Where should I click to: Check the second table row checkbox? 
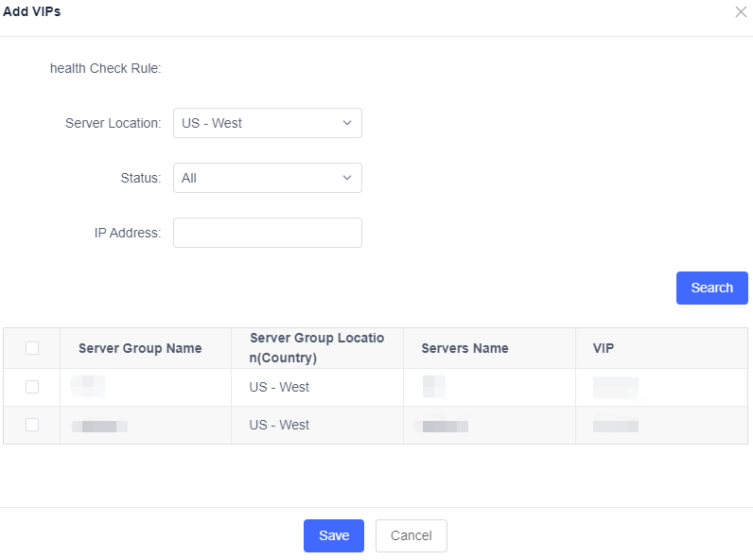(32, 425)
